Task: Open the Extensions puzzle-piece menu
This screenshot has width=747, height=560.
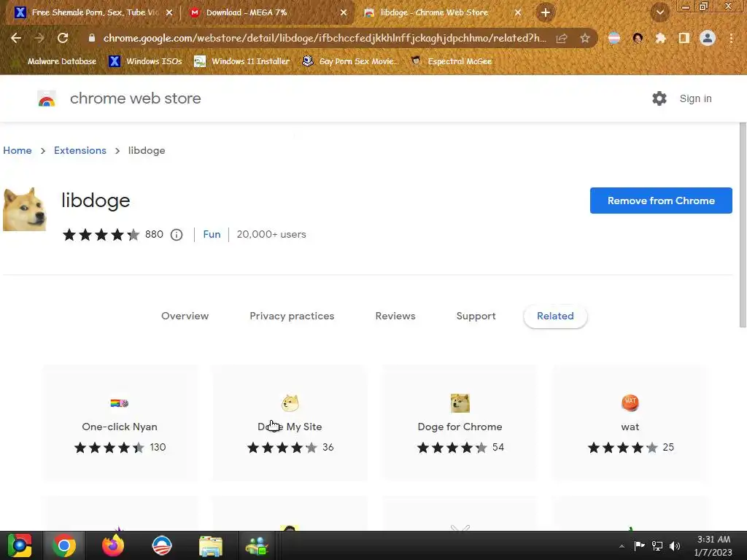Action: click(x=660, y=38)
